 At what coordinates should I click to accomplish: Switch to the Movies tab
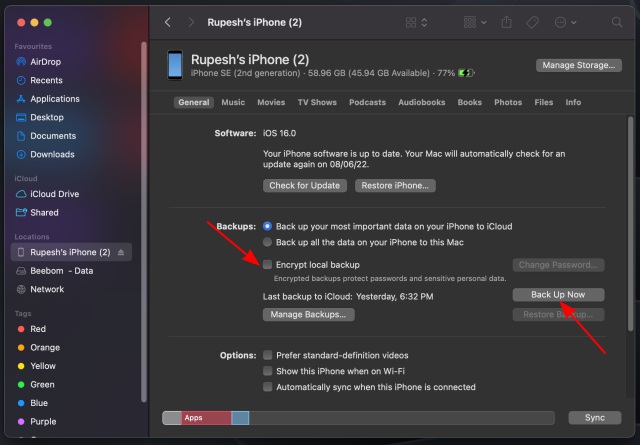coord(271,102)
